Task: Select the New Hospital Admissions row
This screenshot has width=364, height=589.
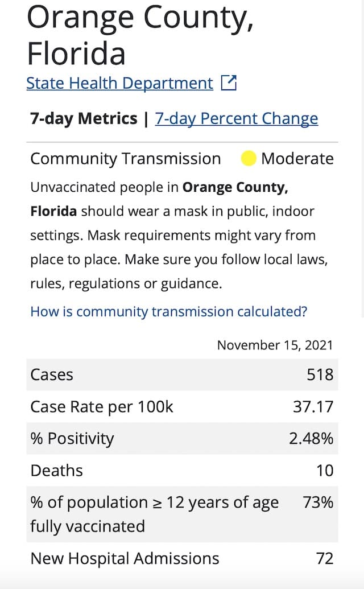Action: (x=182, y=558)
